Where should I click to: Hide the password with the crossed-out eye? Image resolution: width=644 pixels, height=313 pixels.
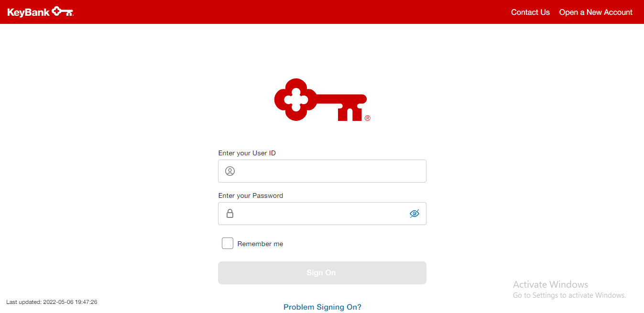414,214
